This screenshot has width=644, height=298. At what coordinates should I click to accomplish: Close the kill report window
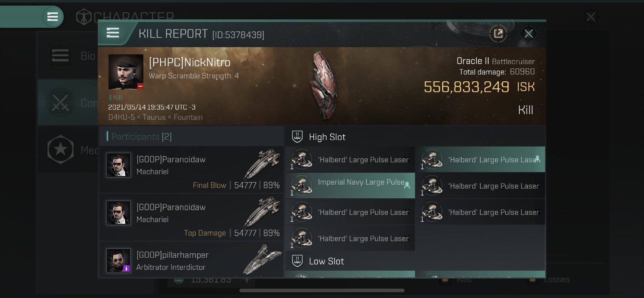tap(528, 34)
